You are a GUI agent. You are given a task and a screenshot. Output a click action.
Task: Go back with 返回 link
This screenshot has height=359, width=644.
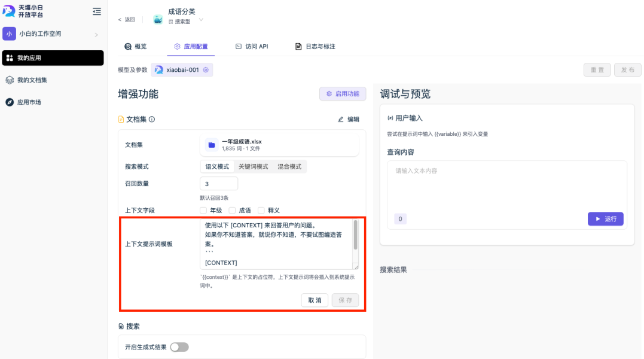click(127, 19)
